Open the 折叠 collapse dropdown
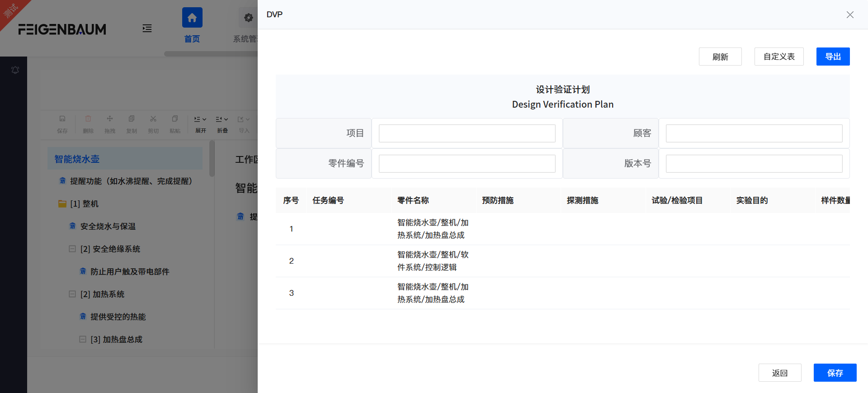 (222, 124)
